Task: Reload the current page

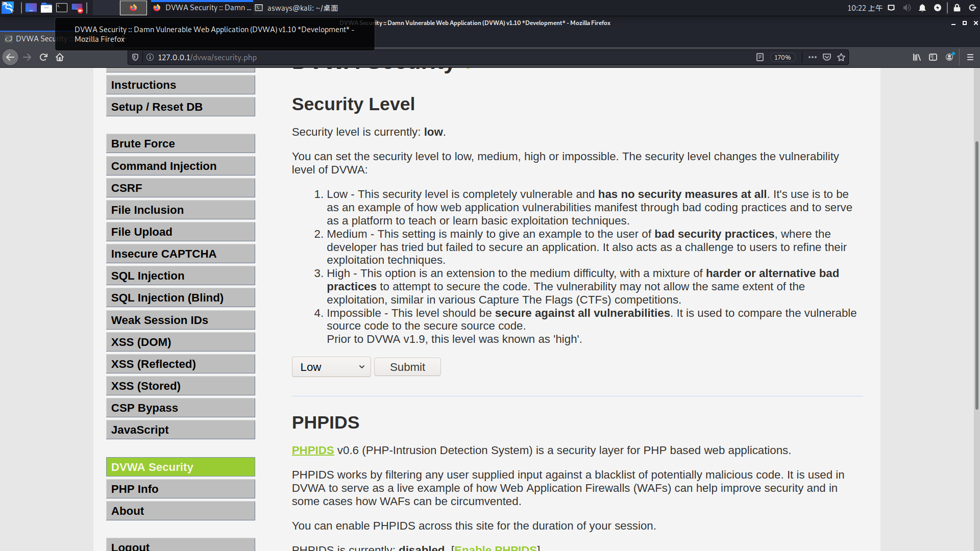Action: point(43,57)
